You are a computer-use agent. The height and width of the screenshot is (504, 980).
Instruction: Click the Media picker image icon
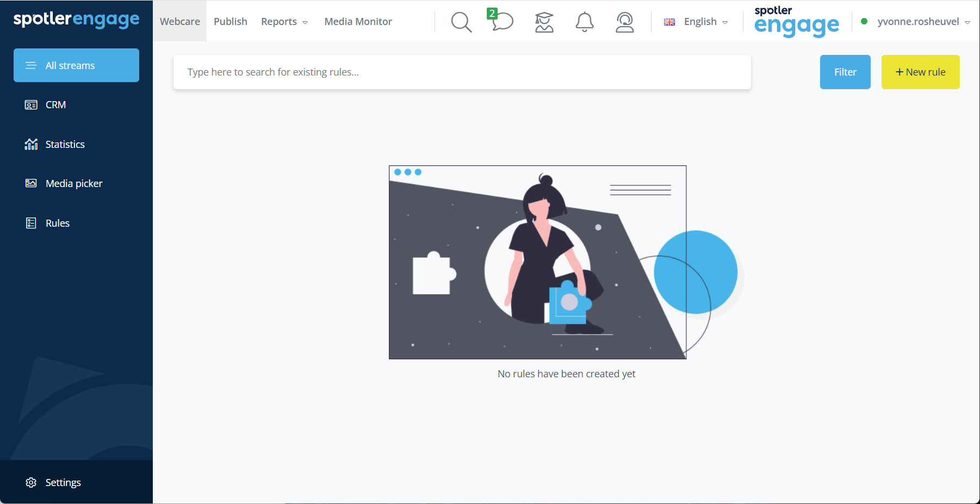[31, 183]
